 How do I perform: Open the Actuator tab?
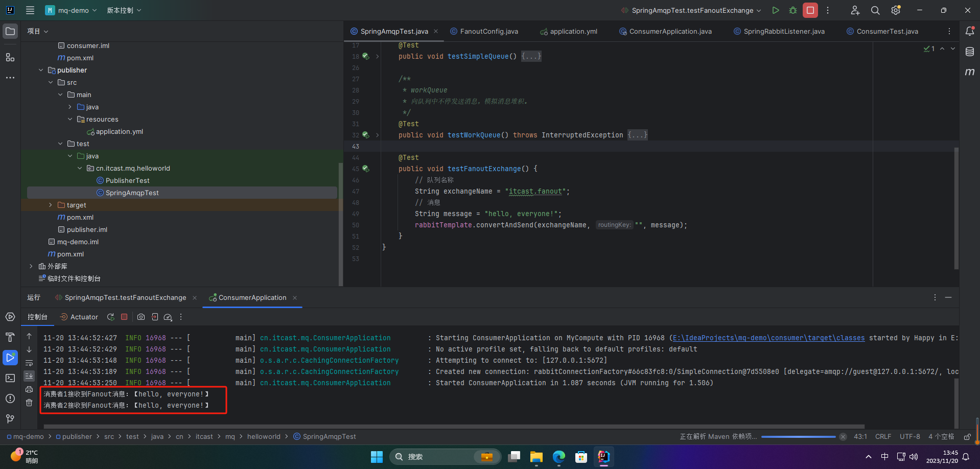point(79,317)
